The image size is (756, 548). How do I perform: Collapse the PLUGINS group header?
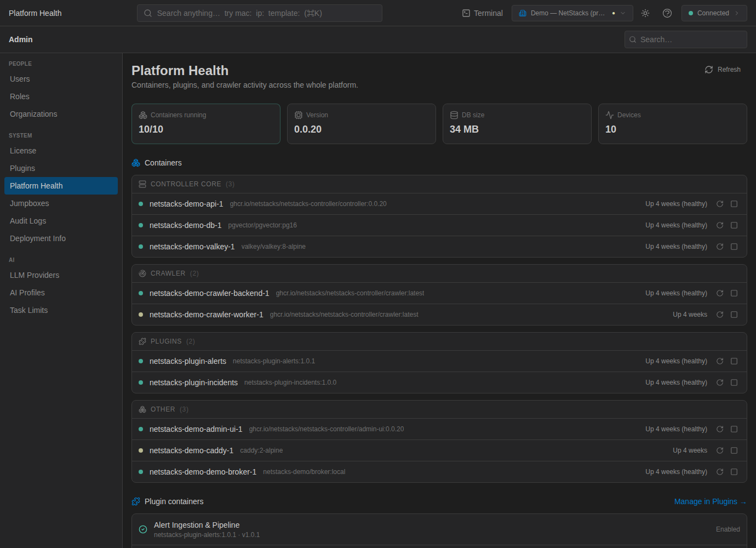coord(439,341)
